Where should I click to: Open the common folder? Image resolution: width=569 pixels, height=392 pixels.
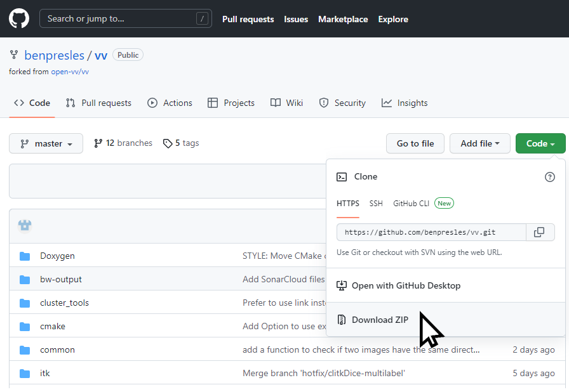57,350
